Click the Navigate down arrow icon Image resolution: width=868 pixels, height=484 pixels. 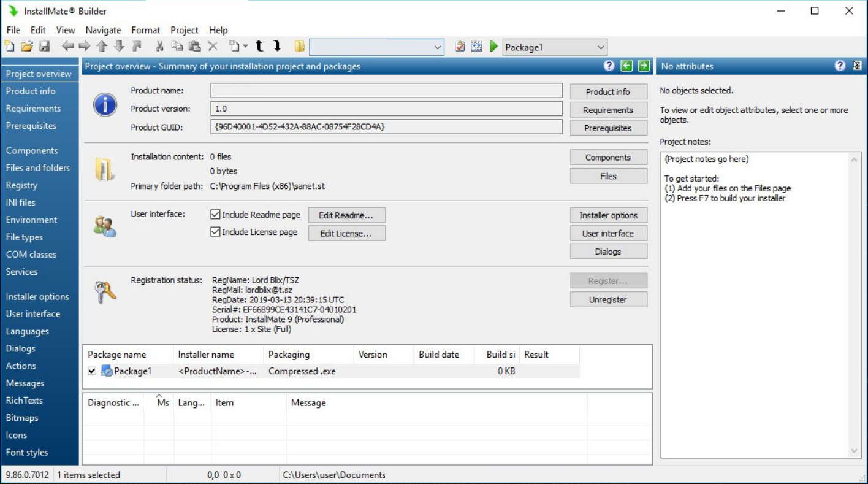click(x=119, y=47)
